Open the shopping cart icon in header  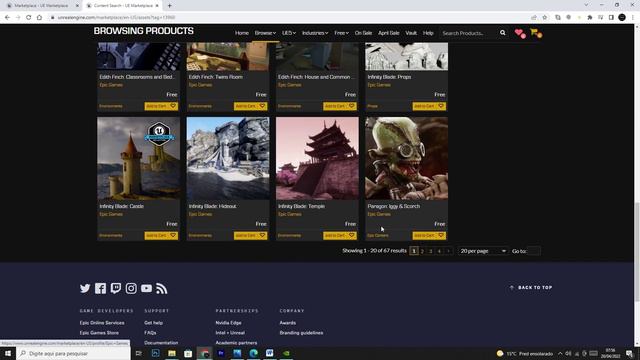click(x=536, y=33)
